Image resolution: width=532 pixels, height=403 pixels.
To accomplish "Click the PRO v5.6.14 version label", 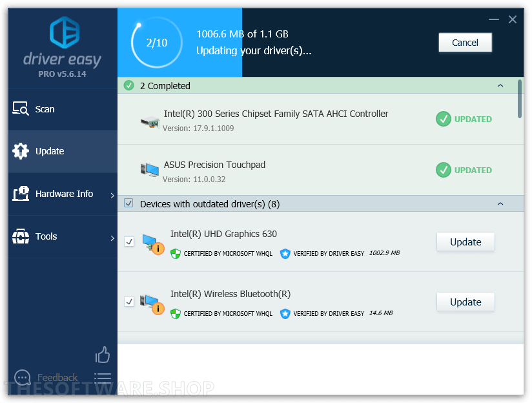I will [62, 74].
